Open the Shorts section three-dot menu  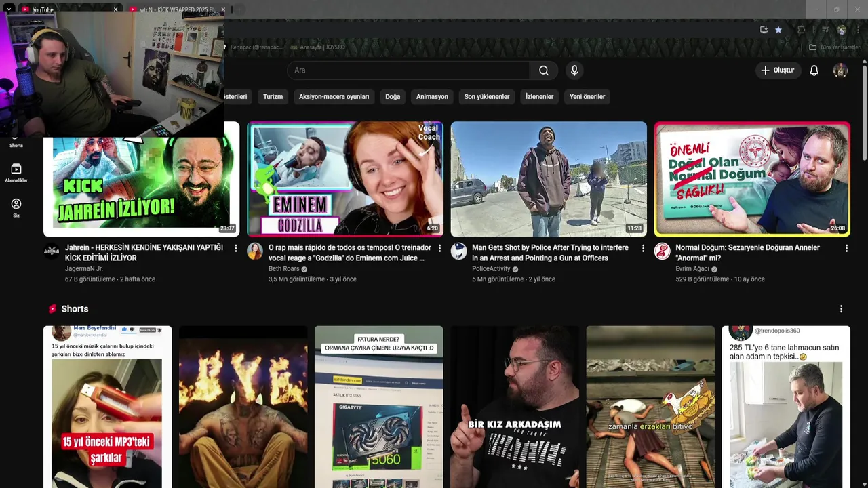coord(841,309)
